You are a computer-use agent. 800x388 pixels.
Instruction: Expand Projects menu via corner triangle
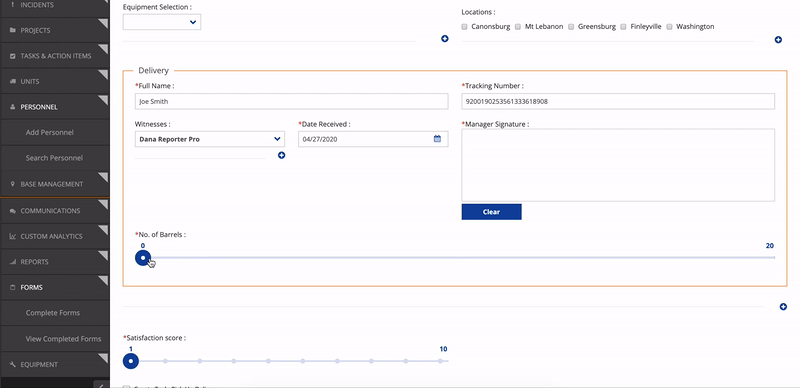pos(105,22)
